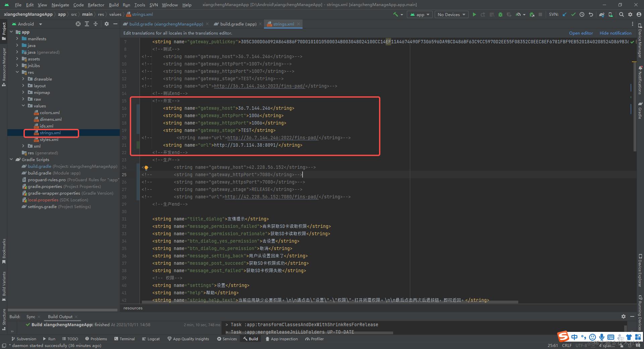The height and width of the screenshot is (349, 644).
Task: Click Attach Debugger to Android Process icon
Action: tap(532, 14)
